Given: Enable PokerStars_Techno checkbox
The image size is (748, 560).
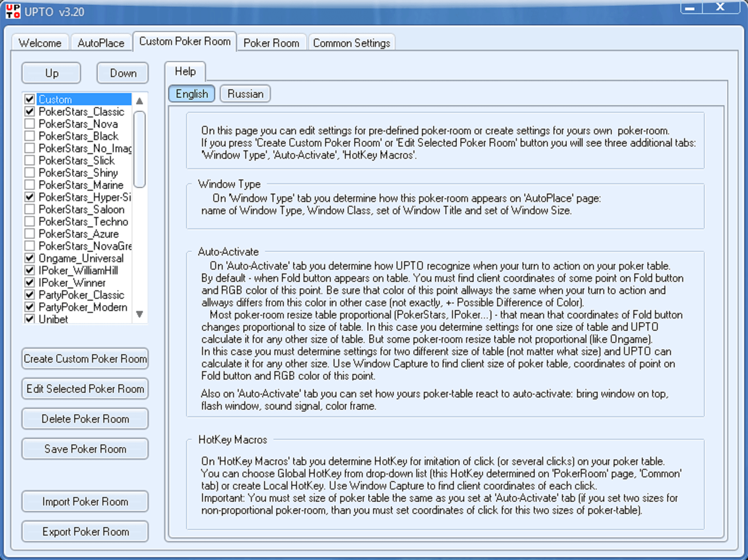Looking at the screenshot, I should click(x=30, y=221).
